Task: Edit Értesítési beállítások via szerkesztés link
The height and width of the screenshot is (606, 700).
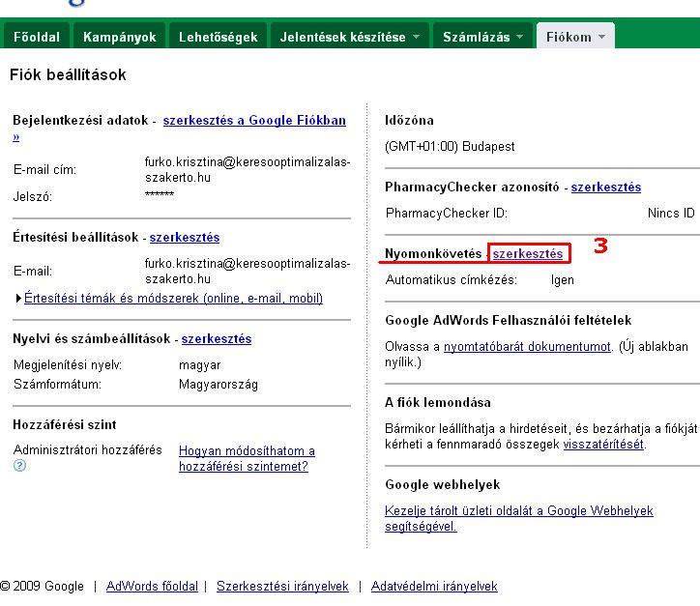Action: pos(185,238)
